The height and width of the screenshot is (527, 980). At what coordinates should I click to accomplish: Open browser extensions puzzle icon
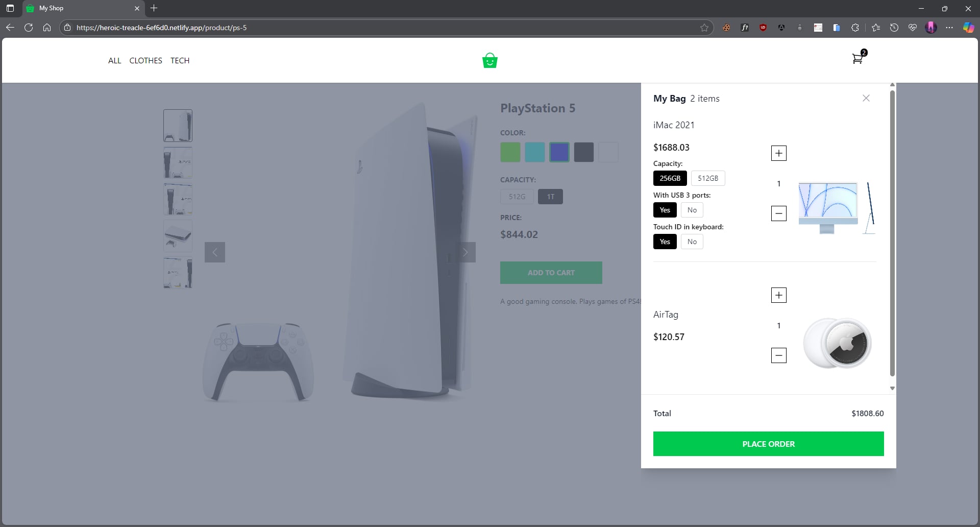coord(855,28)
